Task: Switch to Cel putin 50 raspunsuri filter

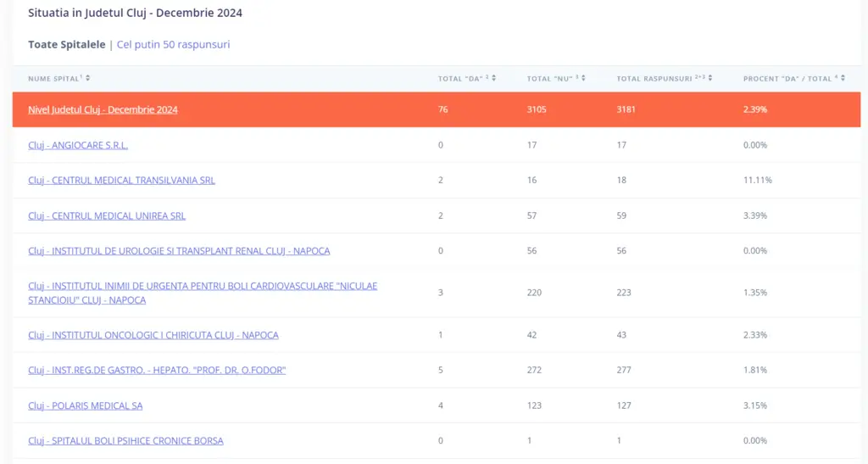Action: 173,44
